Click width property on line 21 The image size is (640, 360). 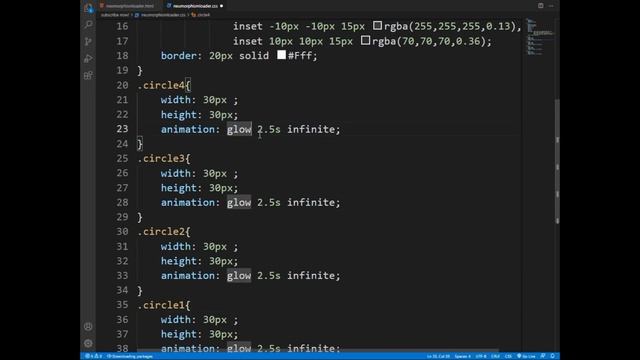coord(176,100)
